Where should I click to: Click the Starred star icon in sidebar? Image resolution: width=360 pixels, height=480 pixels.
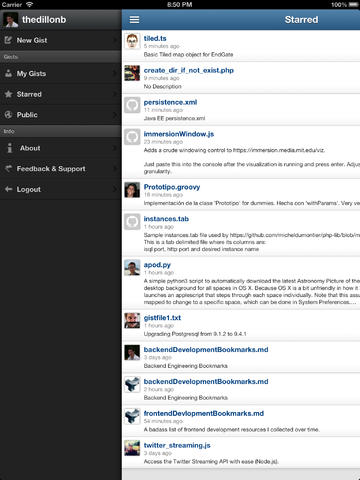point(8,94)
